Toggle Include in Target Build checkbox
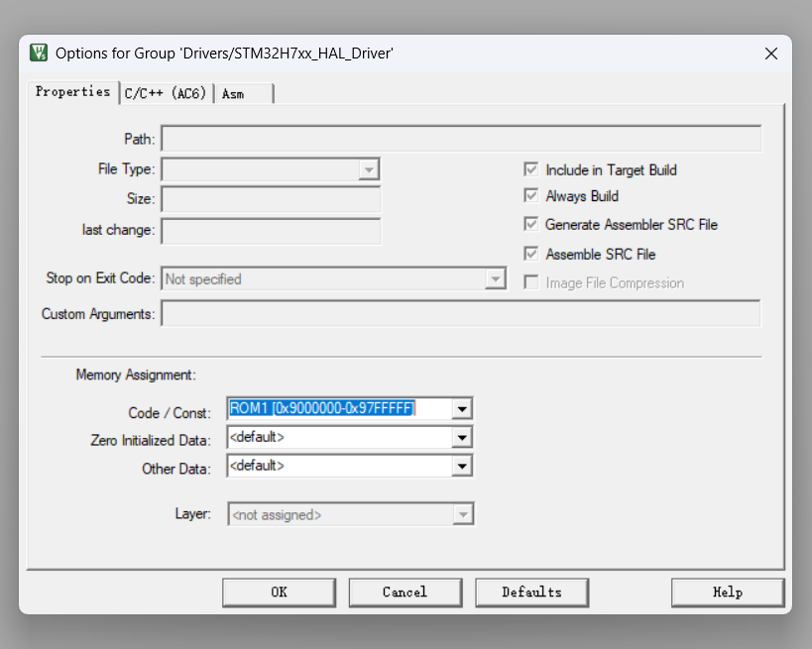812x649 pixels. [530, 169]
